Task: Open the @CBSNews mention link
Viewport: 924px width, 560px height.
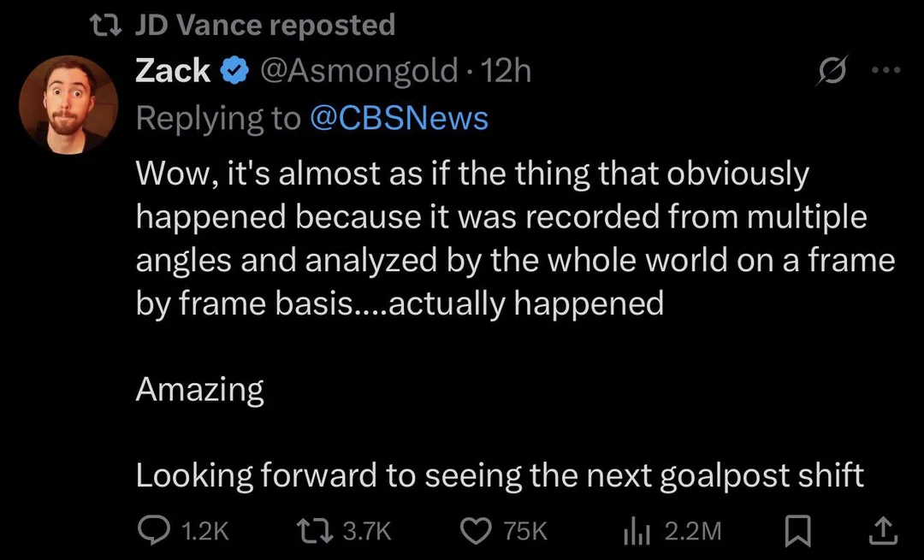Action: [x=397, y=118]
